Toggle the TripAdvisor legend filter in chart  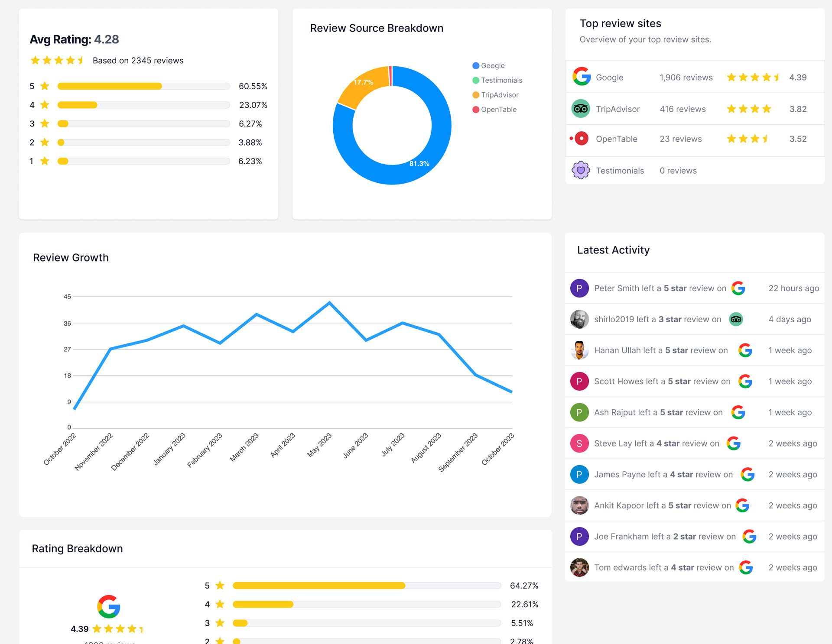coord(497,94)
